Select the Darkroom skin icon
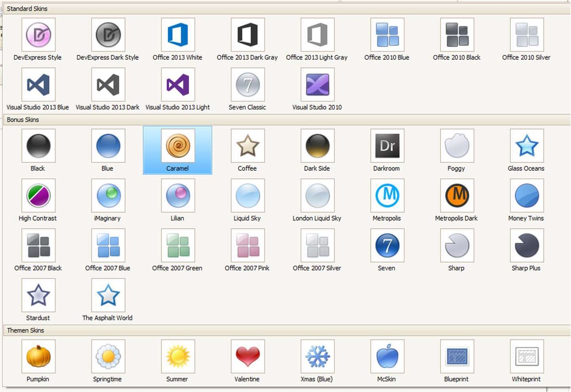 click(x=387, y=145)
